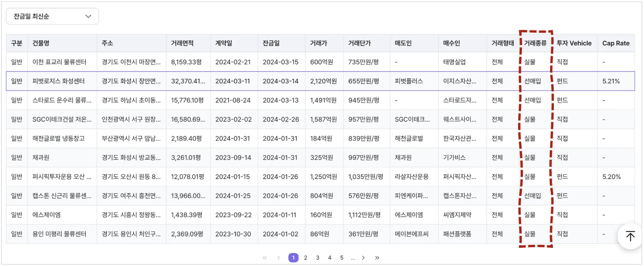This screenshot has height=266, width=644.
Task: Click the dropdown chevron in the sort box
Action: pyautogui.click(x=88, y=16)
